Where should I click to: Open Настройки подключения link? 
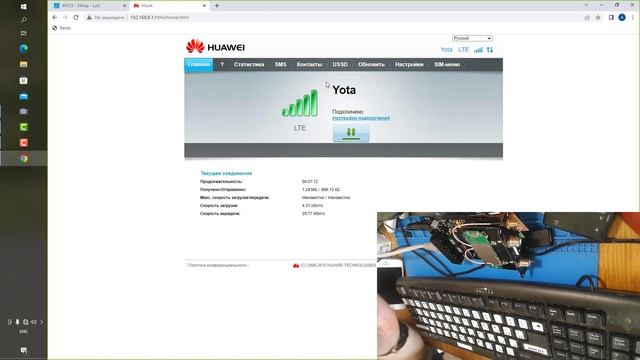coord(361,118)
